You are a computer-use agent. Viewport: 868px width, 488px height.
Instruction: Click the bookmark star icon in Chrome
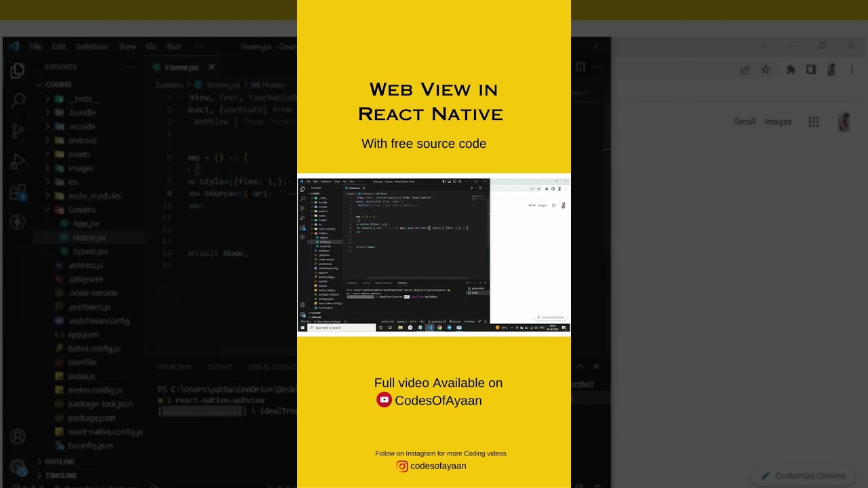(x=538, y=189)
